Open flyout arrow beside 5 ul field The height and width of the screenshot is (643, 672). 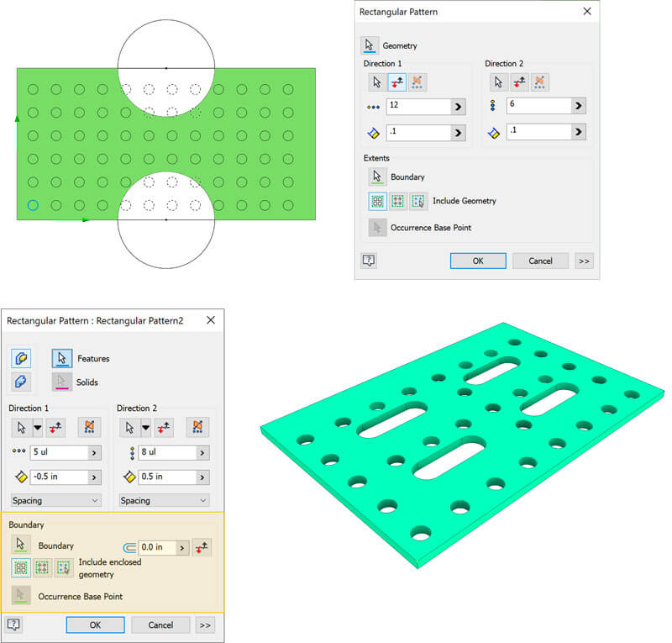click(x=95, y=452)
